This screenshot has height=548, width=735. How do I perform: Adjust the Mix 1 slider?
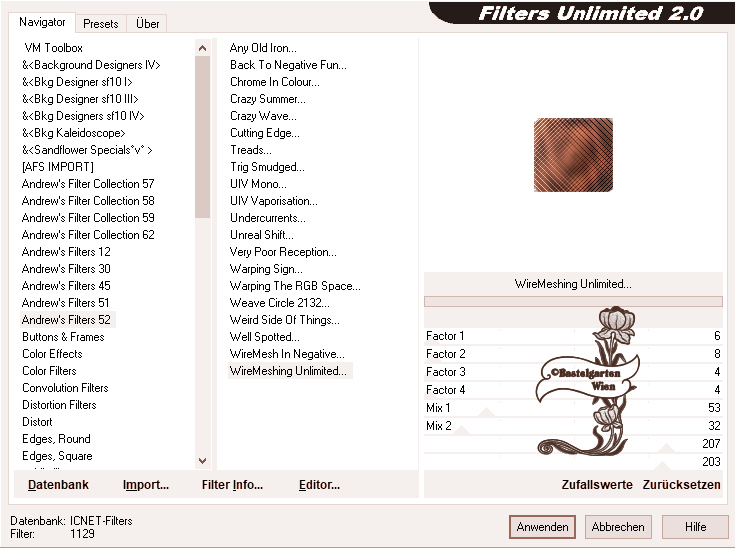(x=573, y=408)
